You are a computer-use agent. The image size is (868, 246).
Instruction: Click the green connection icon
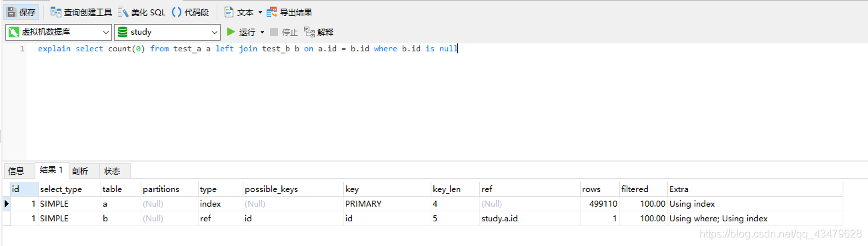(13, 32)
